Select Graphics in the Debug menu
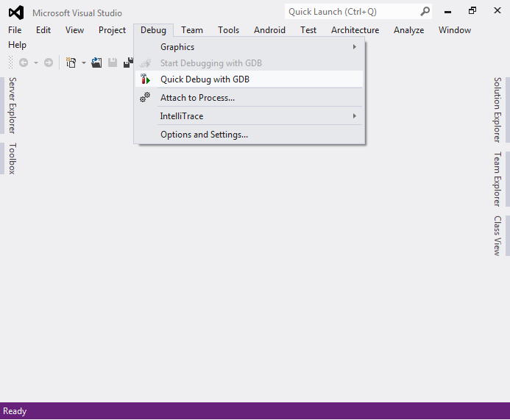This screenshot has height=420, width=510. 249,47
